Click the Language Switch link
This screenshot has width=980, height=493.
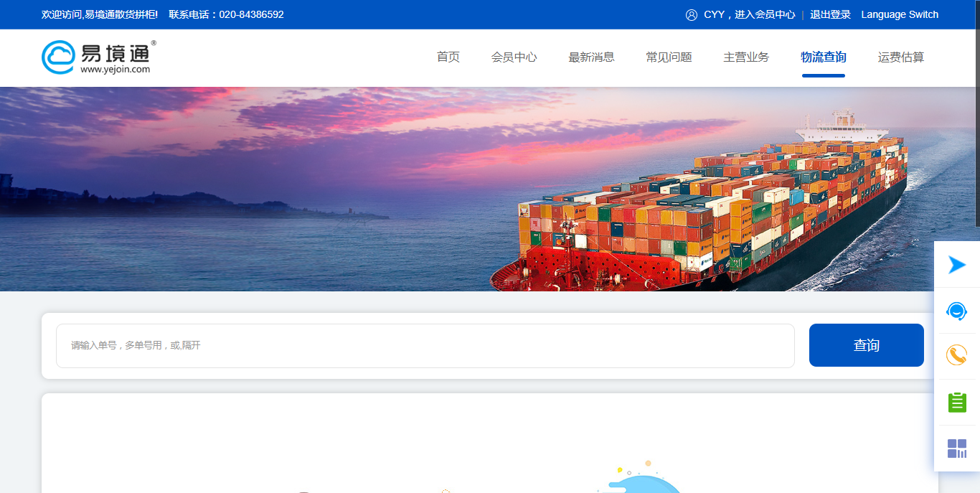point(900,14)
